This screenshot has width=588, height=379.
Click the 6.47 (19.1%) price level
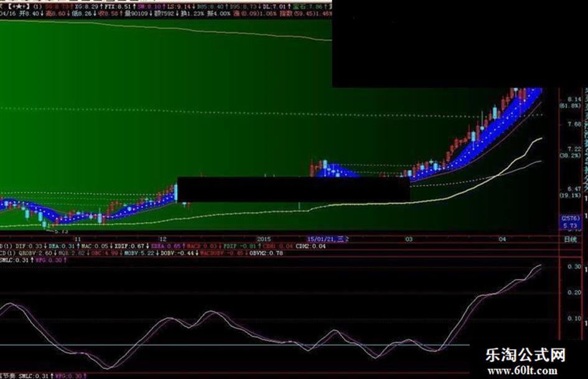(x=570, y=192)
